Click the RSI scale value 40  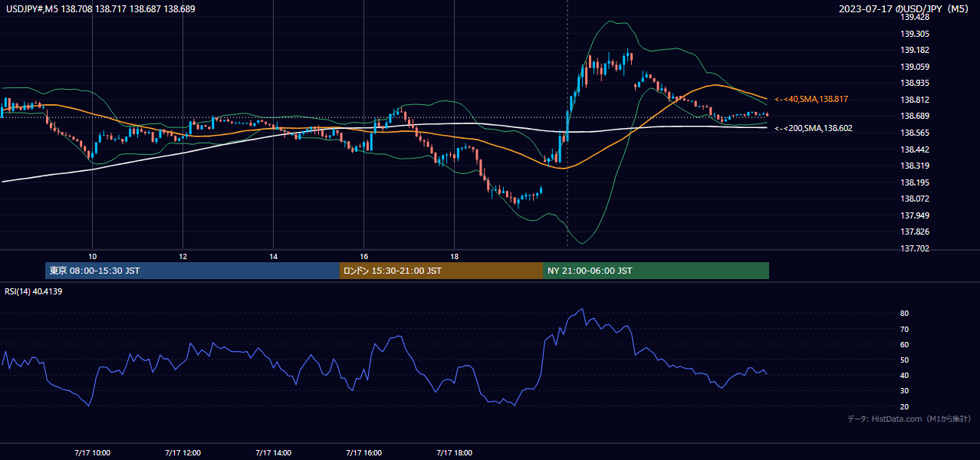904,375
